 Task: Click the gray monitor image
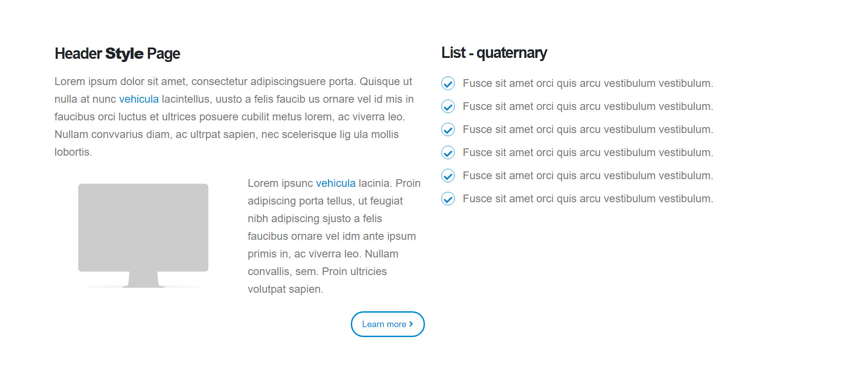[143, 235]
